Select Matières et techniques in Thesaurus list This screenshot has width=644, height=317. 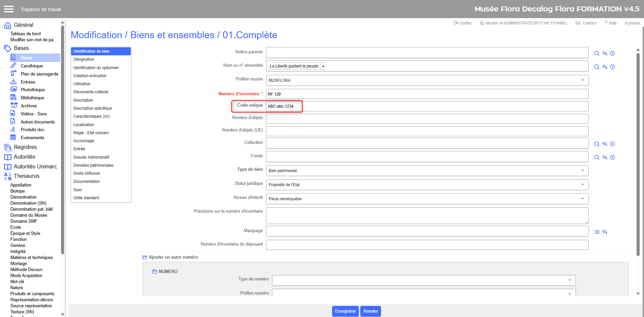click(32, 258)
